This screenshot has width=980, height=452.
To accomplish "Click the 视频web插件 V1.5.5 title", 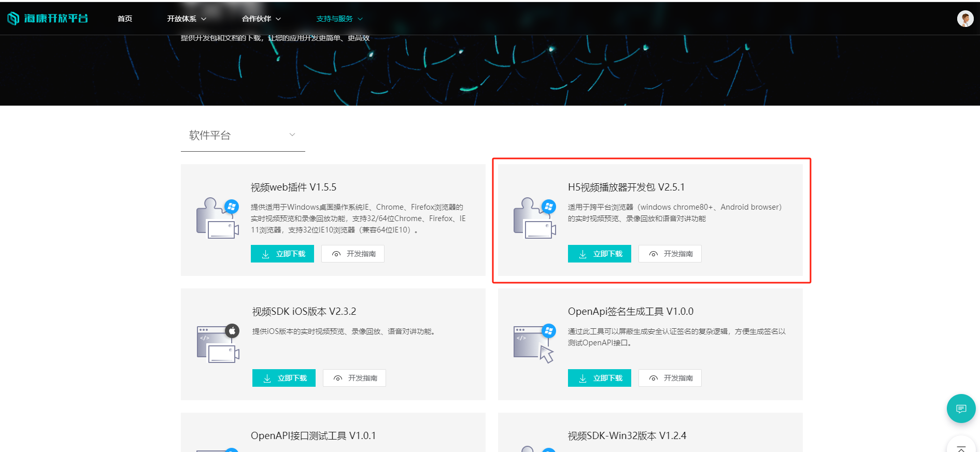I will 293,187.
